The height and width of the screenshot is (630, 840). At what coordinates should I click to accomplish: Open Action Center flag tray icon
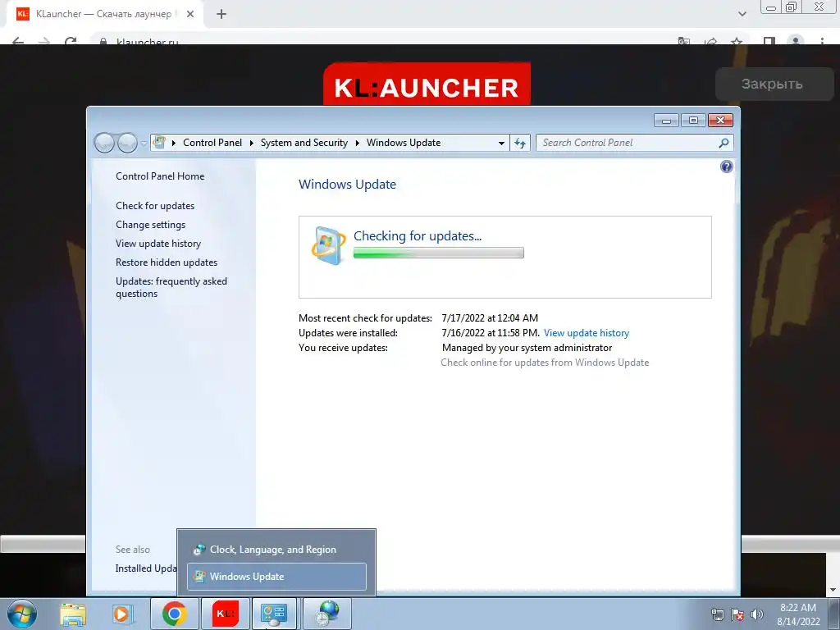737,614
